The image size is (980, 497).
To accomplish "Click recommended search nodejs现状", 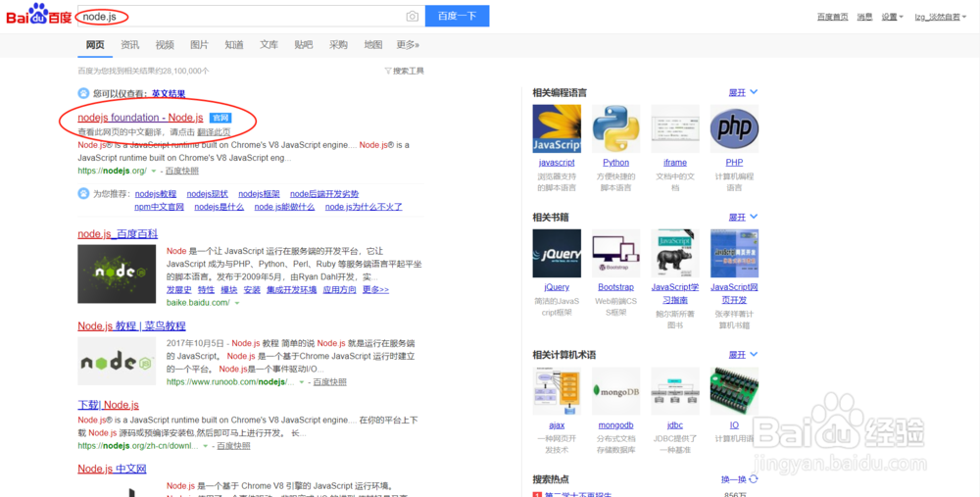I will click(x=208, y=194).
